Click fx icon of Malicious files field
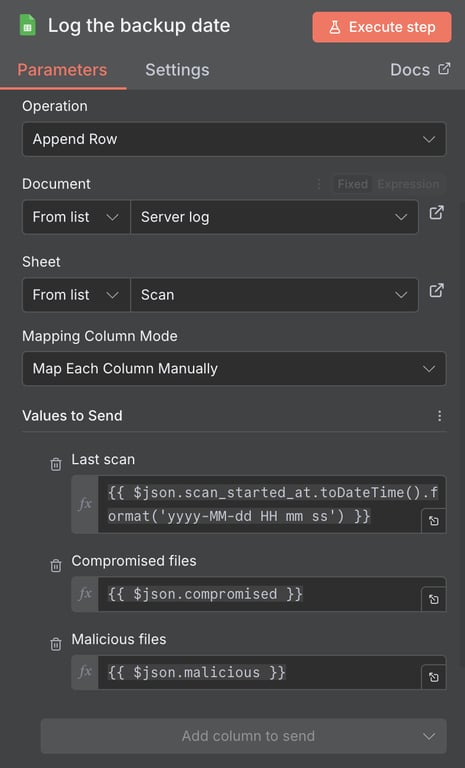 (85, 672)
